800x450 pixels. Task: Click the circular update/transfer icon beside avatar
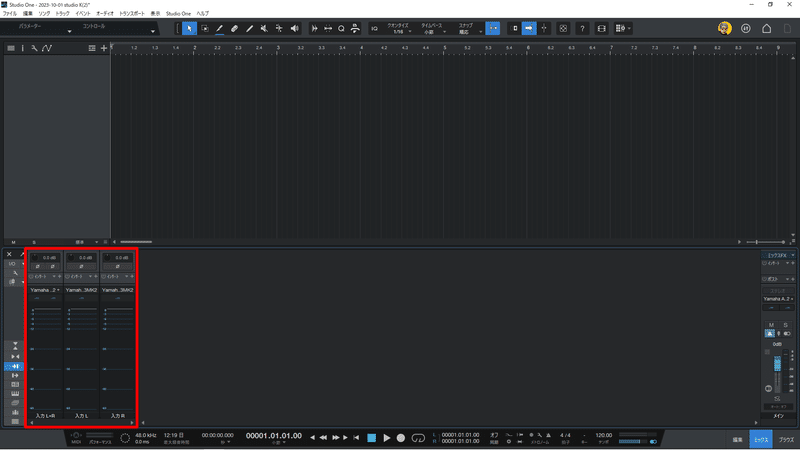click(x=745, y=29)
